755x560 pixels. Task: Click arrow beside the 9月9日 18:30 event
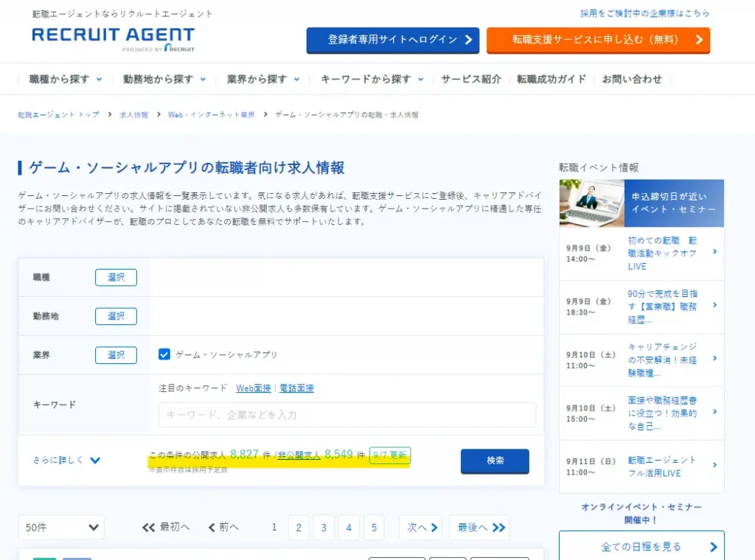point(714,305)
